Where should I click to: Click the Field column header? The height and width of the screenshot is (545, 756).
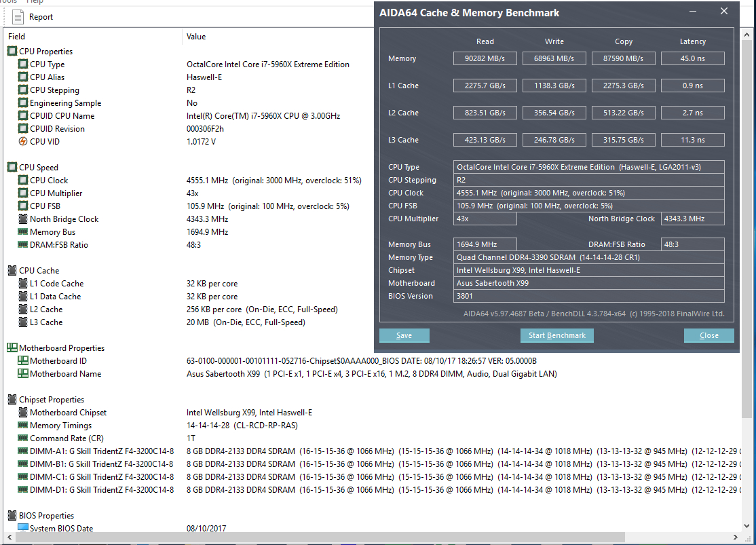pyautogui.click(x=16, y=37)
